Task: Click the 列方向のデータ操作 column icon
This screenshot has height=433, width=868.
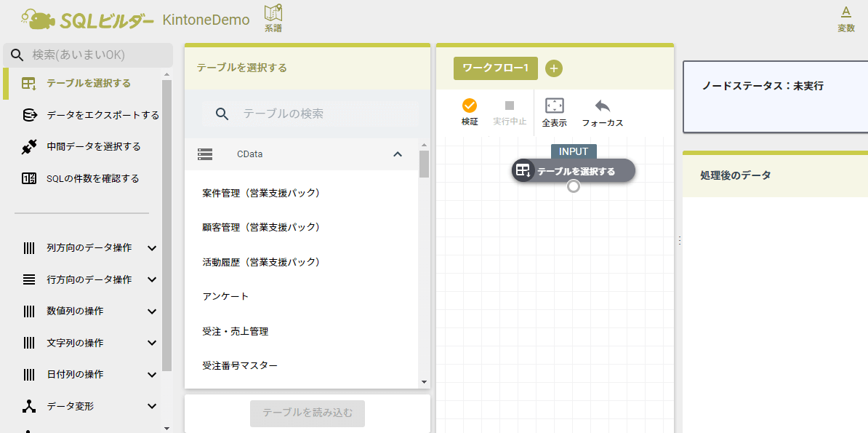Action: pyautogui.click(x=29, y=248)
